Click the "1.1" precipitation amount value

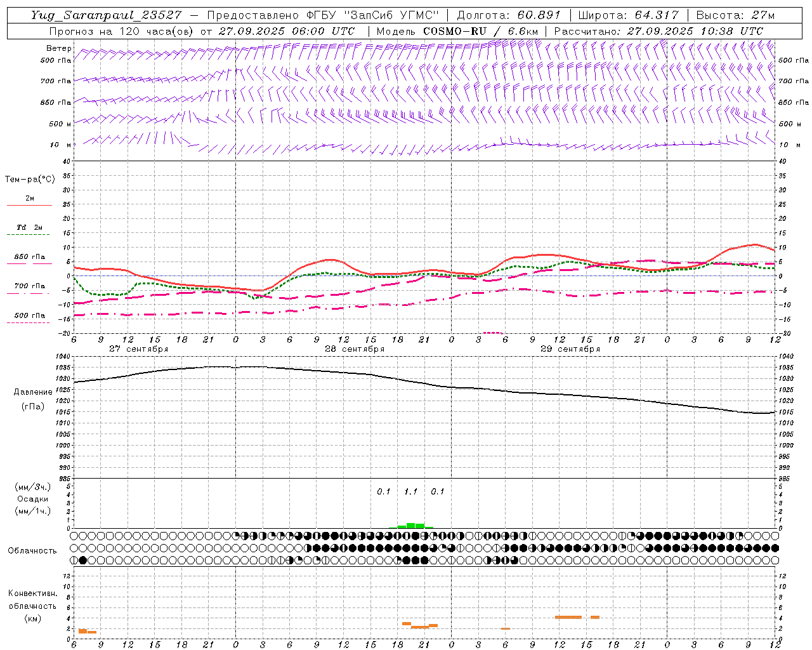click(x=411, y=491)
